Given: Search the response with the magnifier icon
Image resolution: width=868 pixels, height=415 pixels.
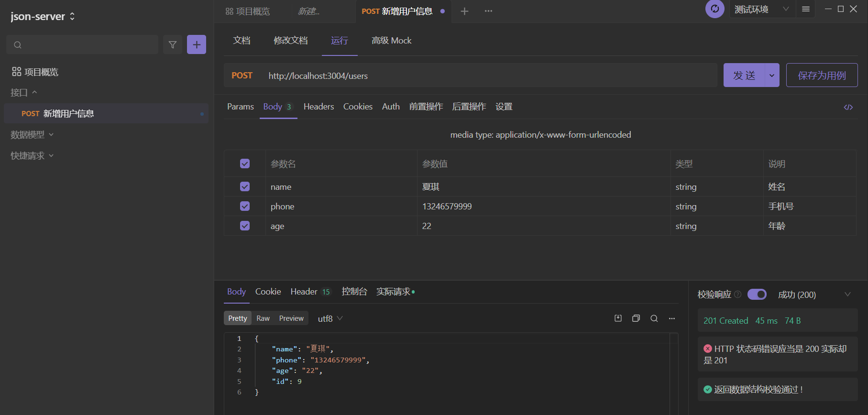Looking at the screenshot, I should coord(654,318).
